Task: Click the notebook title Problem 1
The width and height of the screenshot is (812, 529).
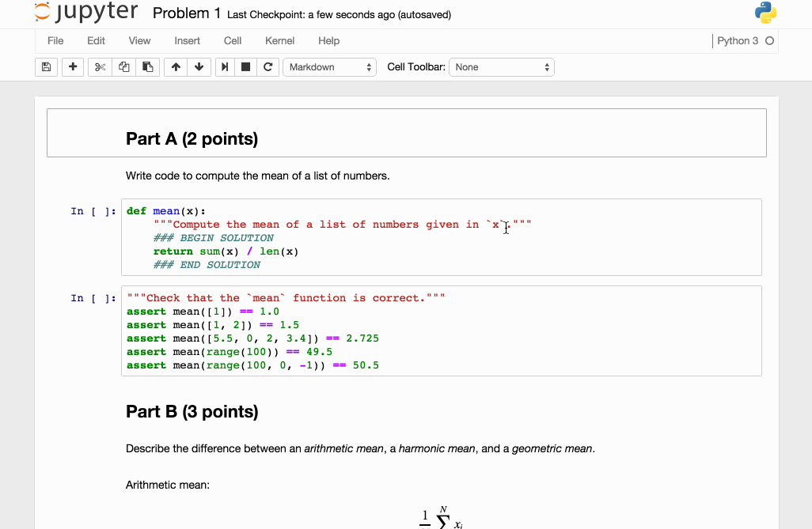Action: (x=187, y=13)
